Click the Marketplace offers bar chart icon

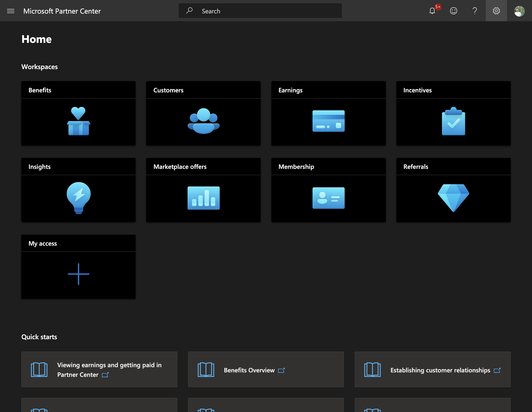point(203,198)
